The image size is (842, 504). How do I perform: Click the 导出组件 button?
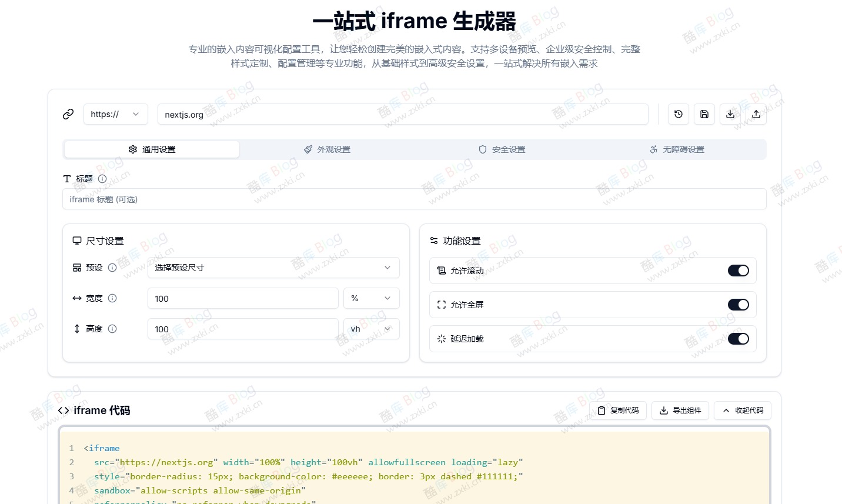680,410
